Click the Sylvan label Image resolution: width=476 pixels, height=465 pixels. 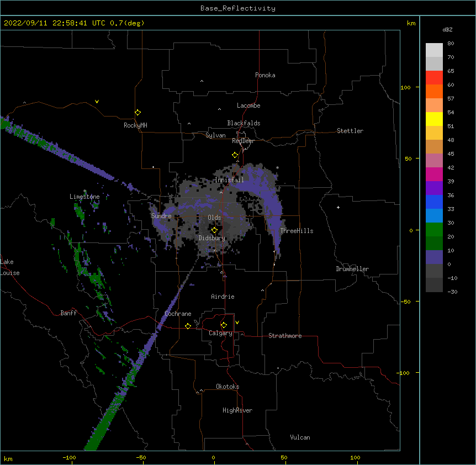coord(215,135)
